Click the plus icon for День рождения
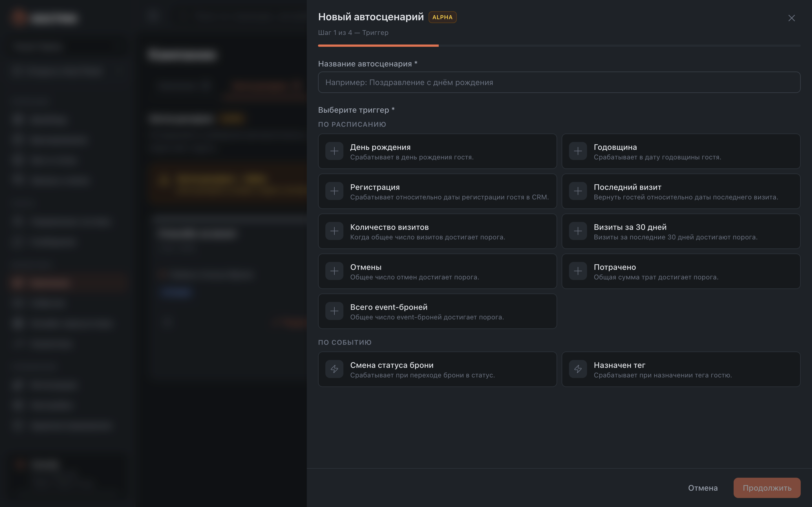 click(x=334, y=151)
